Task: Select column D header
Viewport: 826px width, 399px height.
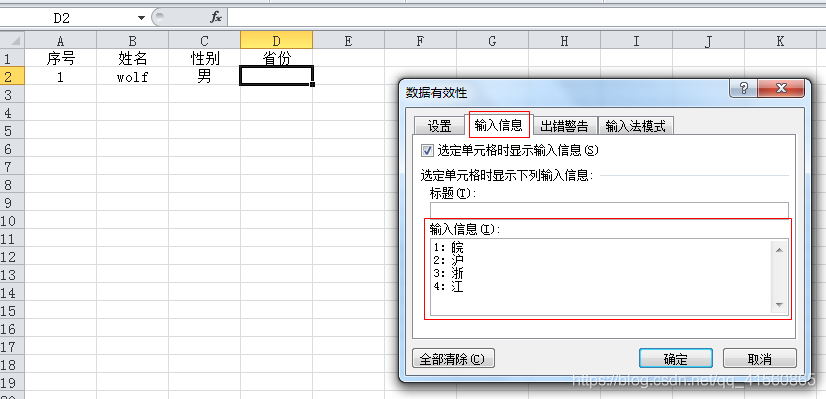Action: click(x=276, y=41)
